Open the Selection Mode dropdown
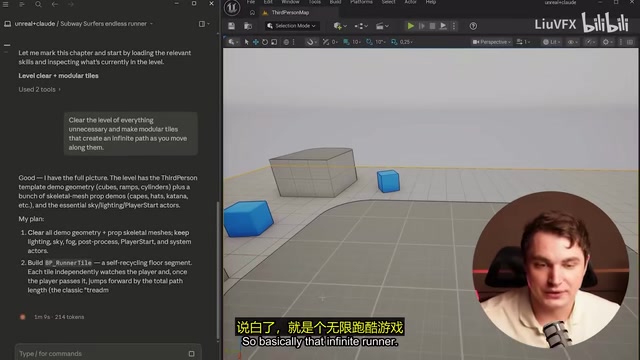The width and height of the screenshot is (640, 360). click(292, 26)
